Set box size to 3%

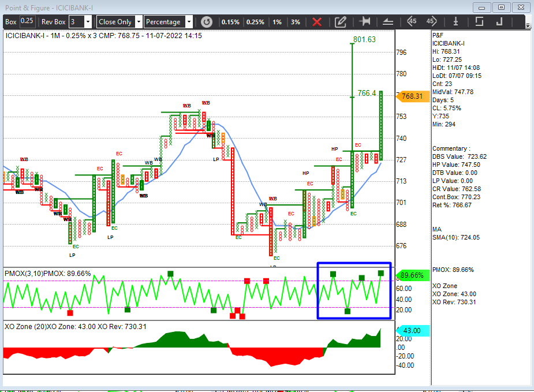pyautogui.click(x=295, y=22)
